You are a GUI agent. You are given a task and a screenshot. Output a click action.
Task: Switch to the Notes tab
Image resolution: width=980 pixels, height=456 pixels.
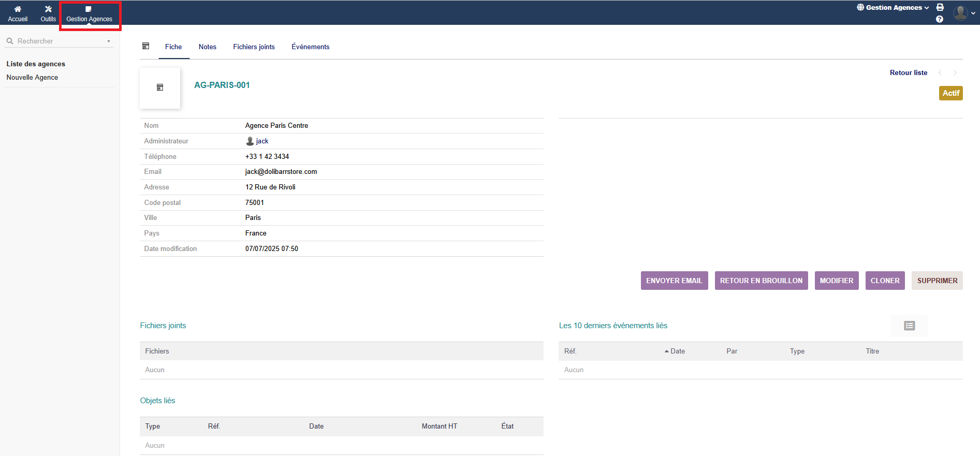[x=208, y=47]
